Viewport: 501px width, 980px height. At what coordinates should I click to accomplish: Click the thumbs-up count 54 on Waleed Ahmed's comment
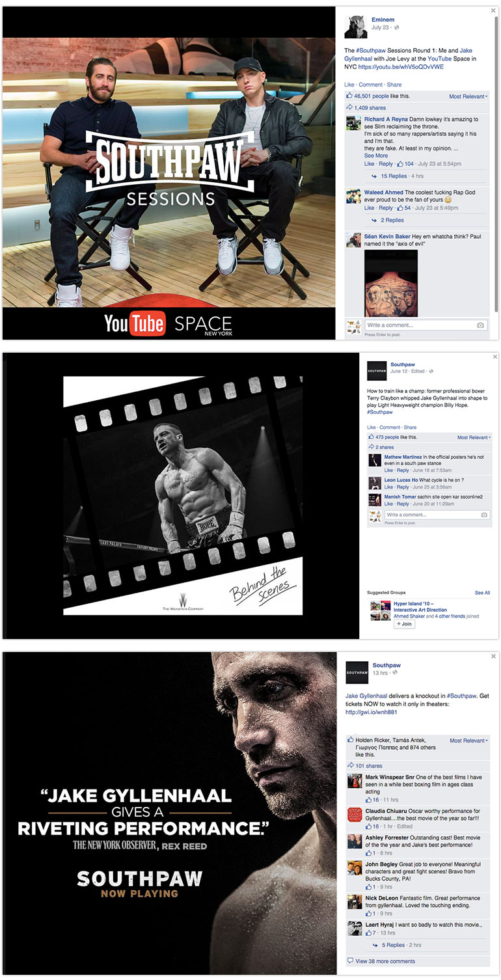(x=403, y=208)
